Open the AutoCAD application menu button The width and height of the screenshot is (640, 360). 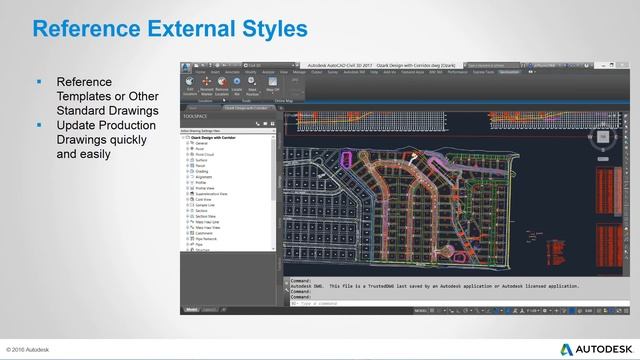pyautogui.click(x=186, y=67)
